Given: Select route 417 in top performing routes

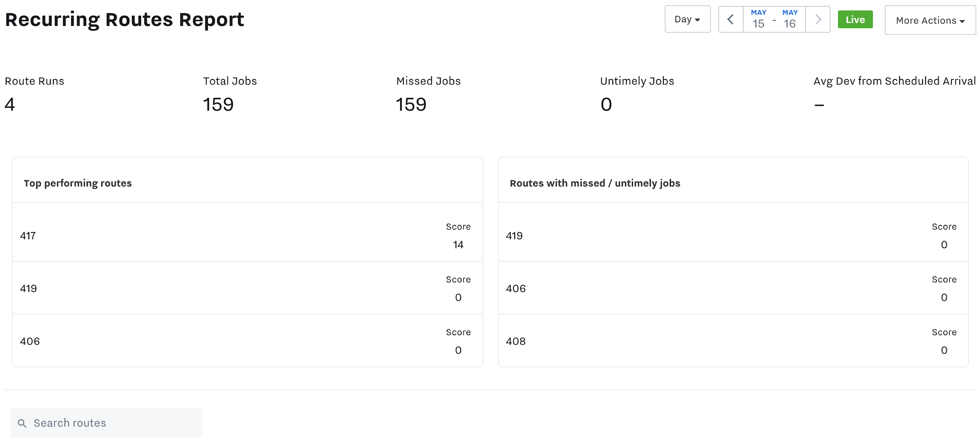Looking at the screenshot, I should 28,236.
